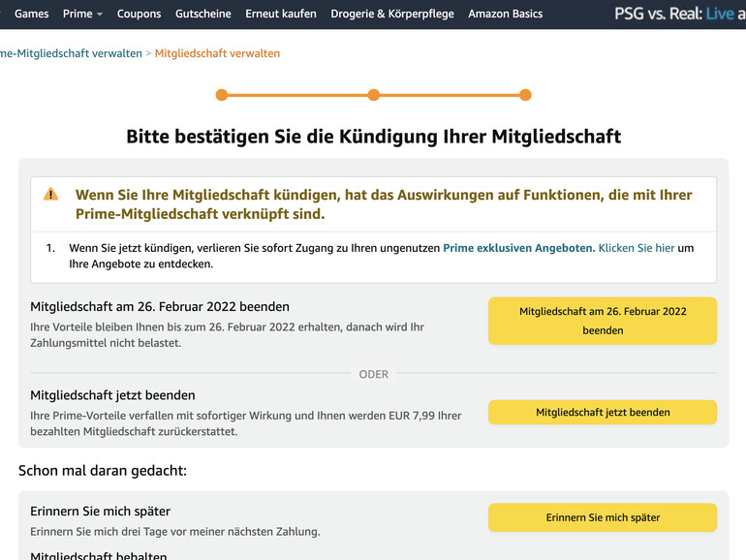Image resolution: width=746 pixels, height=560 pixels.
Task: Click the first progress step dot
Action: tap(222, 95)
